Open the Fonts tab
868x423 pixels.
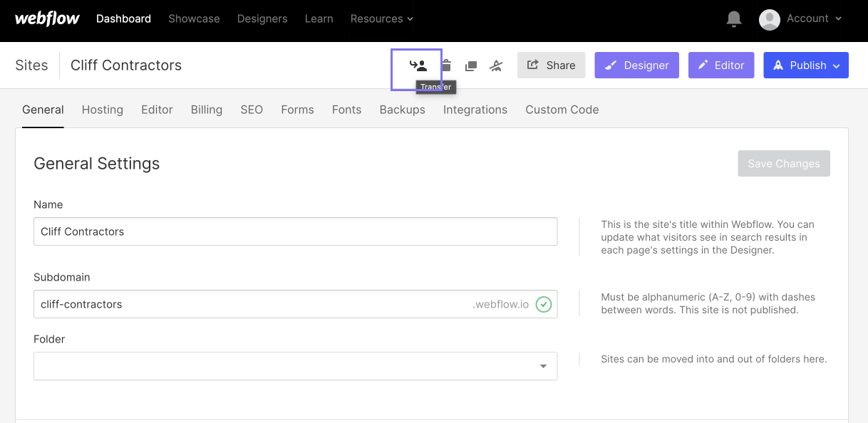tap(346, 110)
